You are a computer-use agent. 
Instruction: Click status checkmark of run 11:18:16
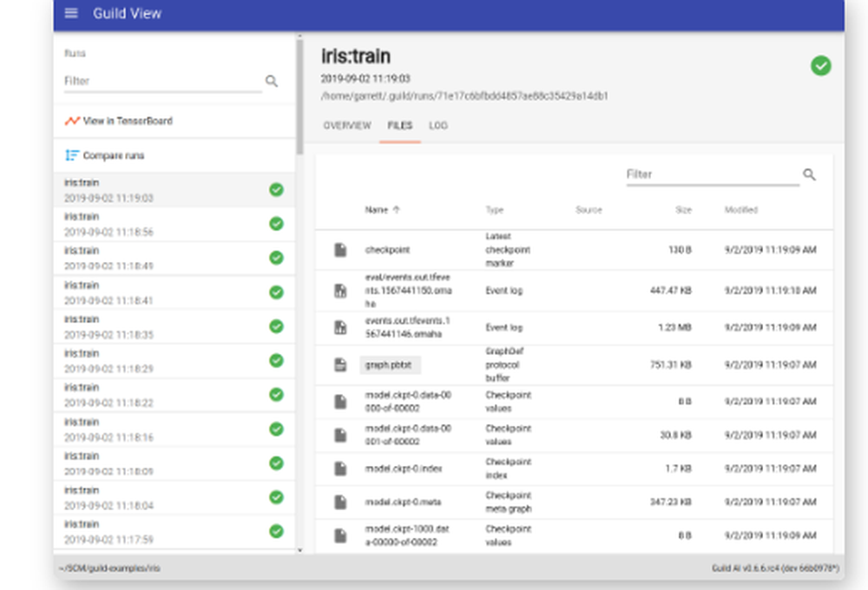click(x=276, y=429)
